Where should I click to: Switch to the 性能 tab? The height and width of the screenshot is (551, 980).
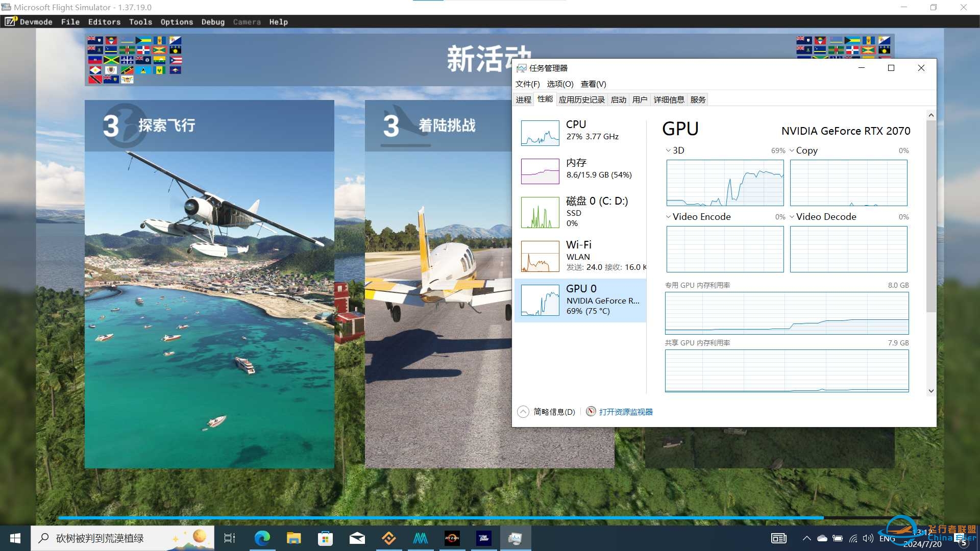pyautogui.click(x=545, y=99)
